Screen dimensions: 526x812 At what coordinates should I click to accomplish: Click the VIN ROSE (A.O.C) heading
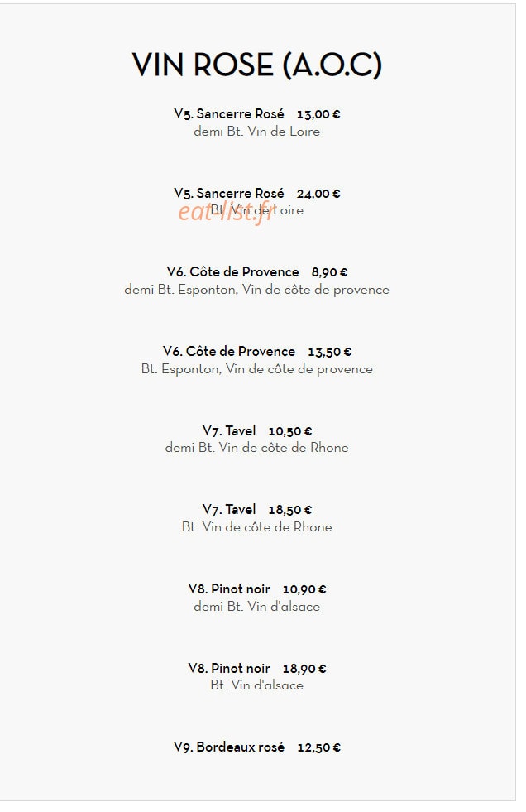point(257,65)
